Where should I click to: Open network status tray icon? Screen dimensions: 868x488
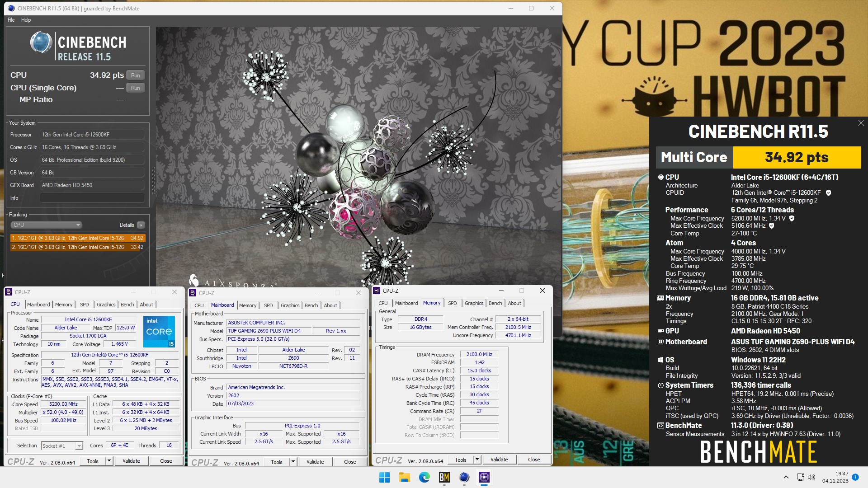click(800, 477)
